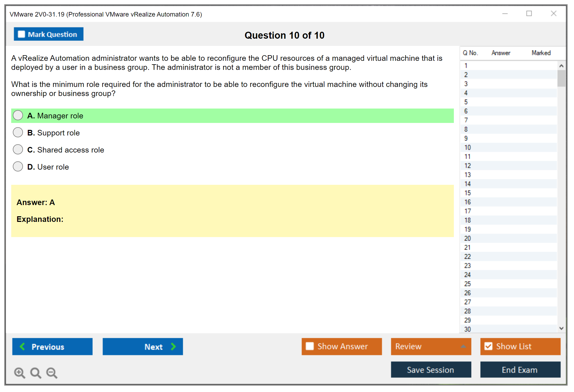Select answer B Support role

[18, 133]
